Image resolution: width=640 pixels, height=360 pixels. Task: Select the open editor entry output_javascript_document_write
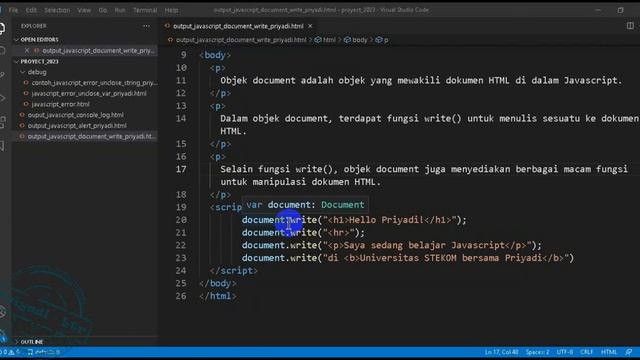point(99,51)
